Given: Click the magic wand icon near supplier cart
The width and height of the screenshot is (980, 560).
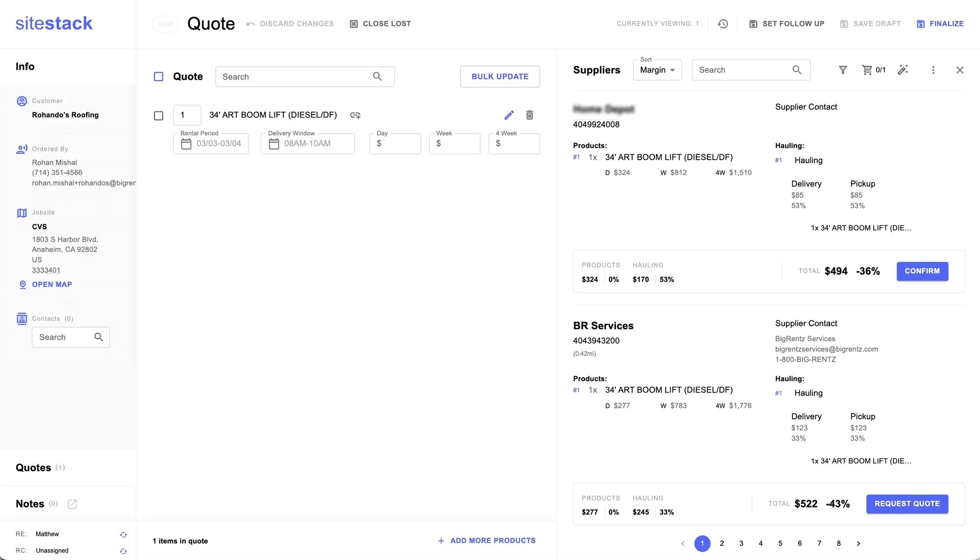Looking at the screenshot, I should pyautogui.click(x=903, y=70).
